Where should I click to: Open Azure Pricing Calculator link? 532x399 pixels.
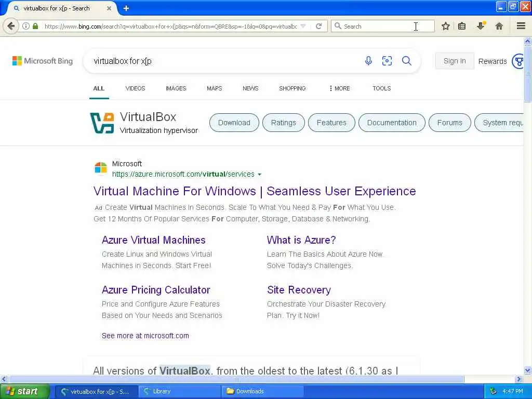click(x=156, y=290)
